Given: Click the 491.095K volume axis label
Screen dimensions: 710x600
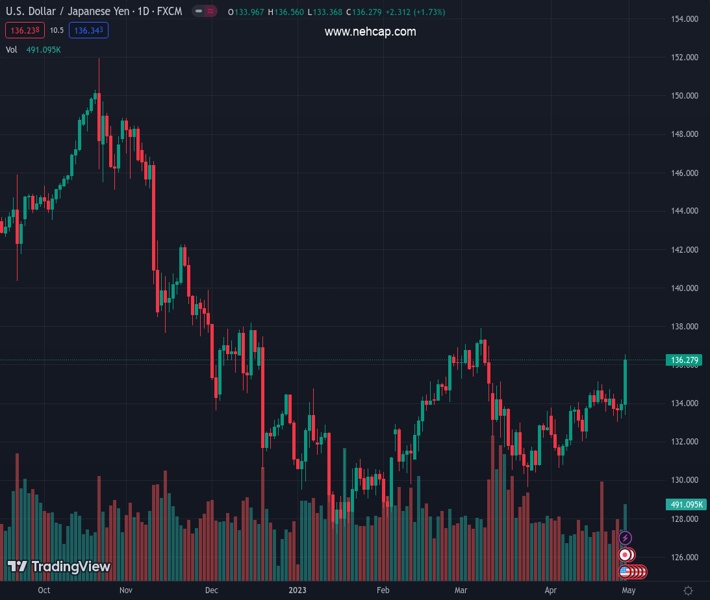Looking at the screenshot, I should (686, 504).
